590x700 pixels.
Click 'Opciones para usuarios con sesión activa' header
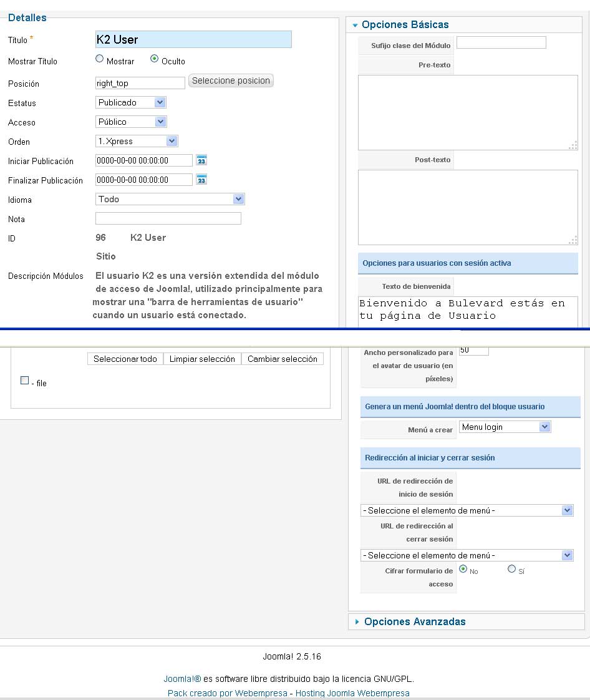click(468, 263)
